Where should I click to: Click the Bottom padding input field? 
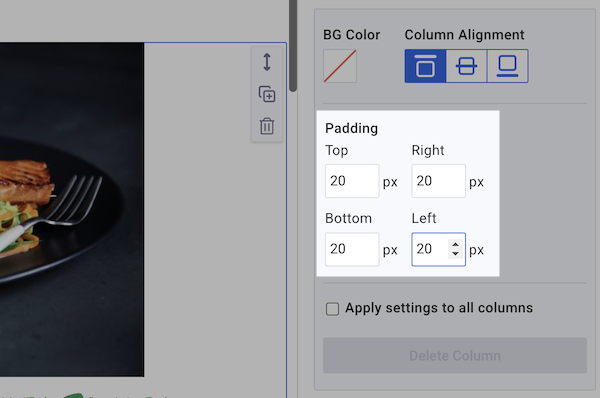coord(352,249)
